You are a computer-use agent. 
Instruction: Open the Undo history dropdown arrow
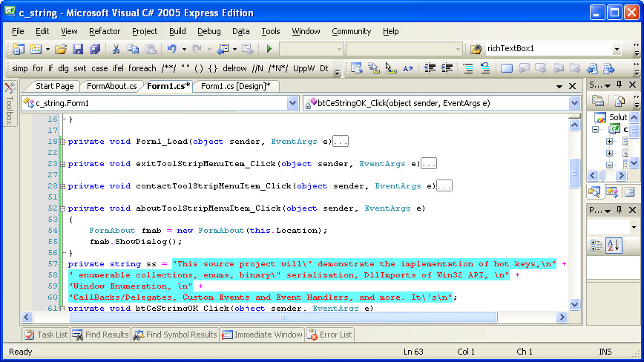[x=184, y=49]
